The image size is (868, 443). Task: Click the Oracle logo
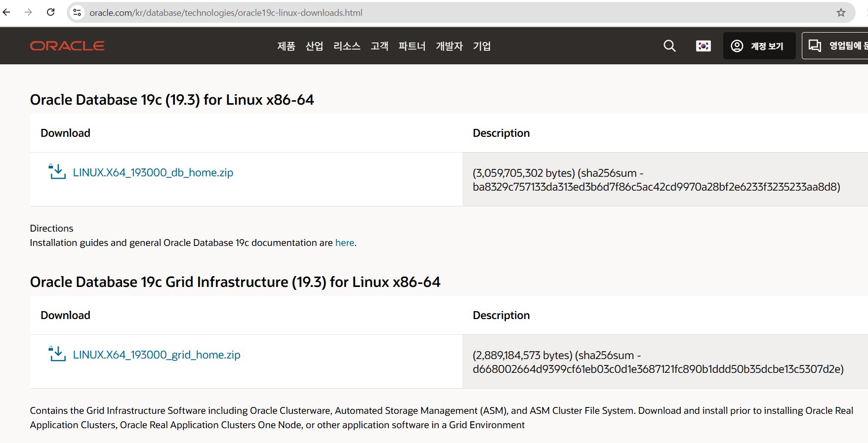coord(67,46)
